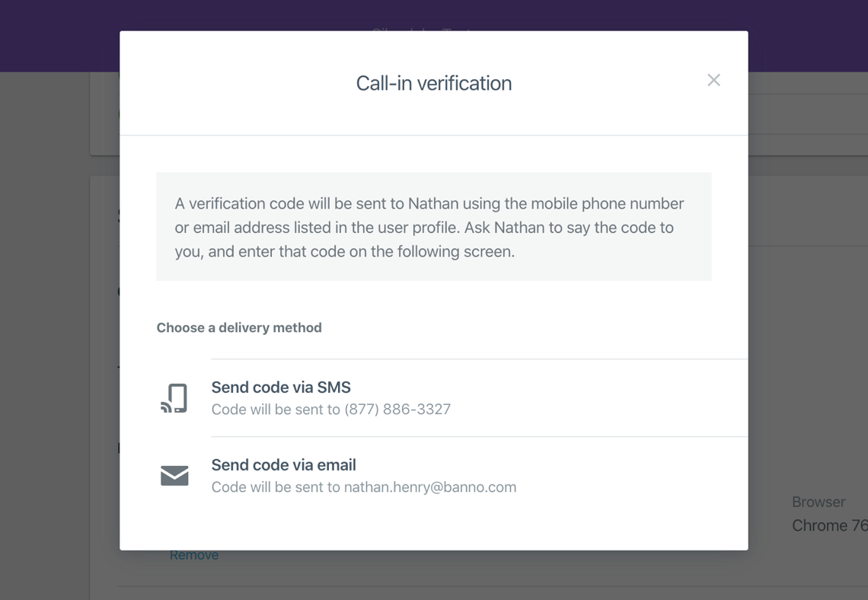Click the envelope icon for email delivery
The image size is (868, 600).
tap(174, 475)
